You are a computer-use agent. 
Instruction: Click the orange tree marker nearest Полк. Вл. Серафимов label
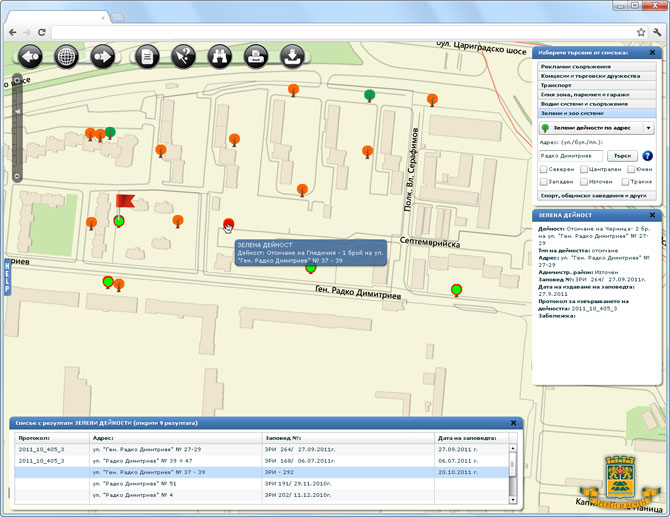pyautogui.click(x=367, y=151)
